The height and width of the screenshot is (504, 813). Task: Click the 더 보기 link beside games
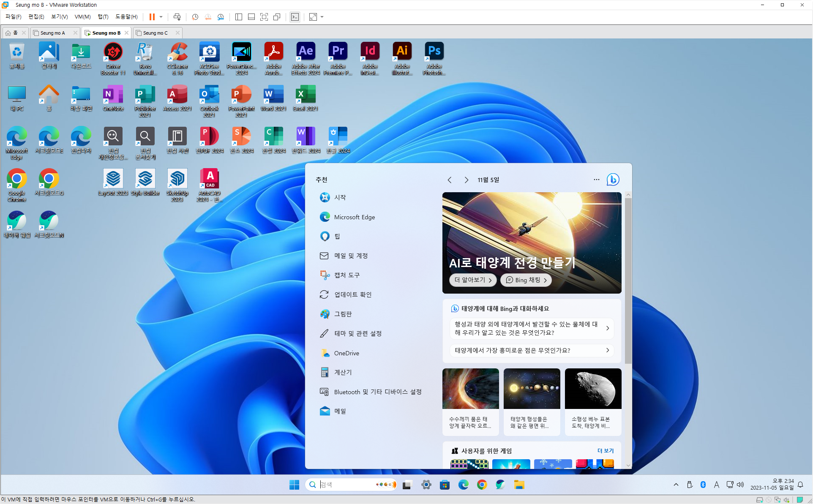click(605, 451)
